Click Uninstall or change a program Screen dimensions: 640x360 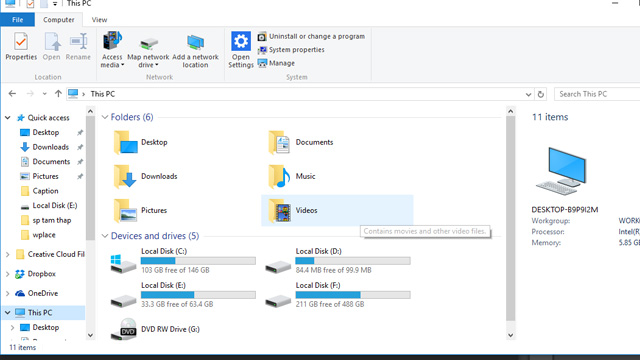click(311, 36)
